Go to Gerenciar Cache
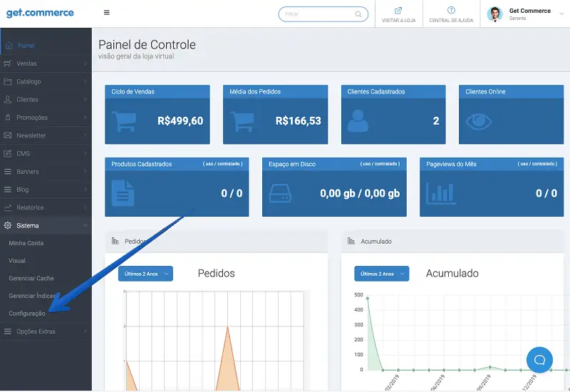 pos(31,278)
